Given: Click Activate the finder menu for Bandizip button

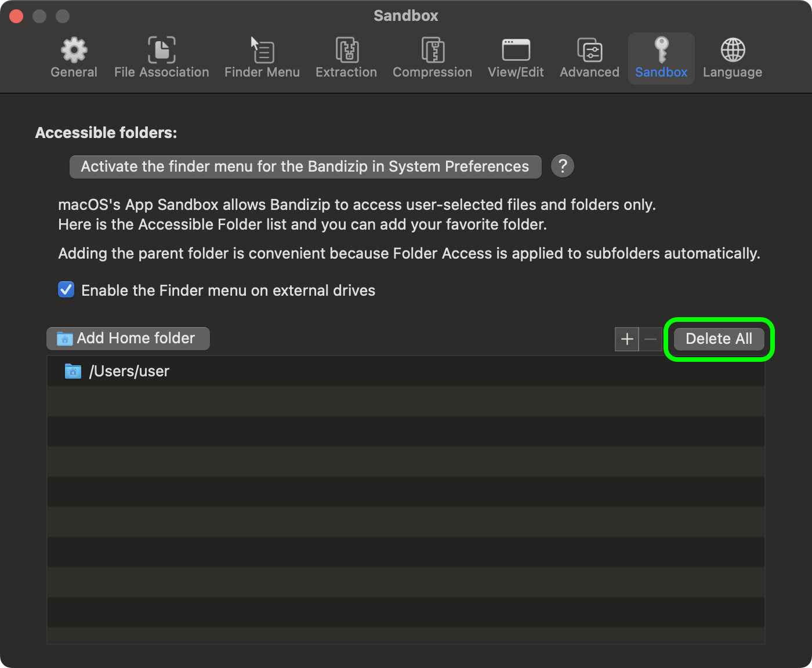Looking at the screenshot, I should pos(305,167).
